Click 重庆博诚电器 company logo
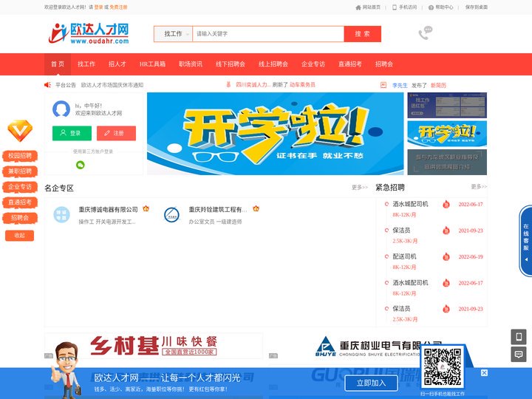The image size is (532, 399). click(62, 215)
